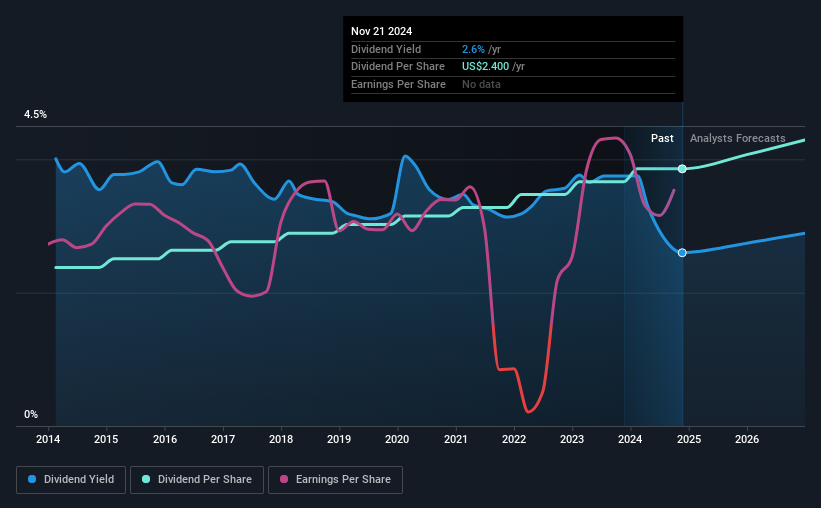The height and width of the screenshot is (508, 821).
Task: Click the 'Past' section label
Action: coord(662,138)
